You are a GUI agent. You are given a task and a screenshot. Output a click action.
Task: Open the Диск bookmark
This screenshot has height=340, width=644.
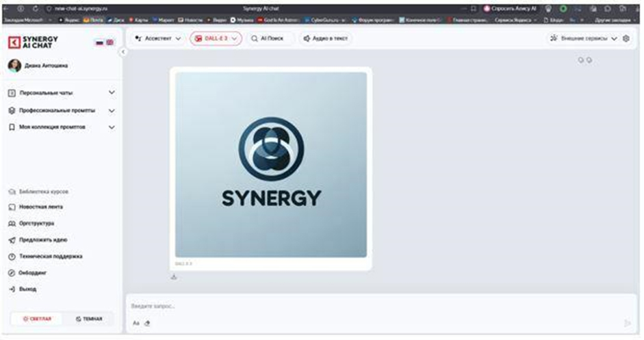116,20
